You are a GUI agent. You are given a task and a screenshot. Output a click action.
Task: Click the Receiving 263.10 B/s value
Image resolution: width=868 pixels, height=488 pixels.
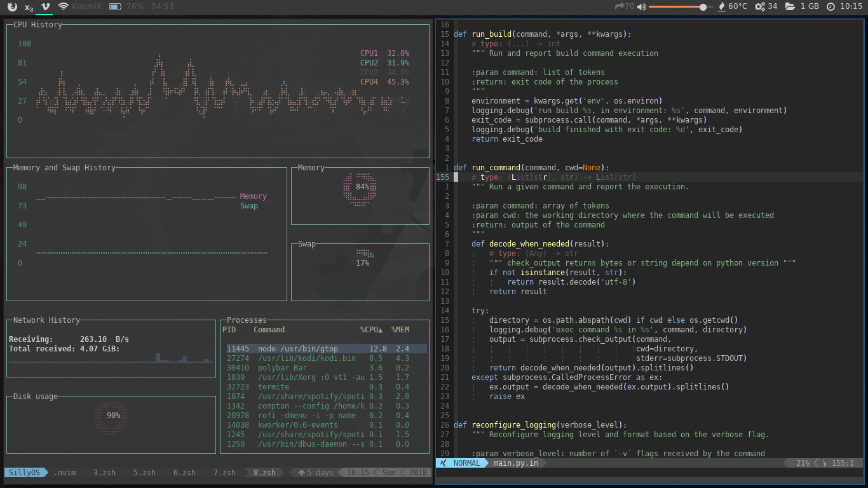tap(105, 339)
